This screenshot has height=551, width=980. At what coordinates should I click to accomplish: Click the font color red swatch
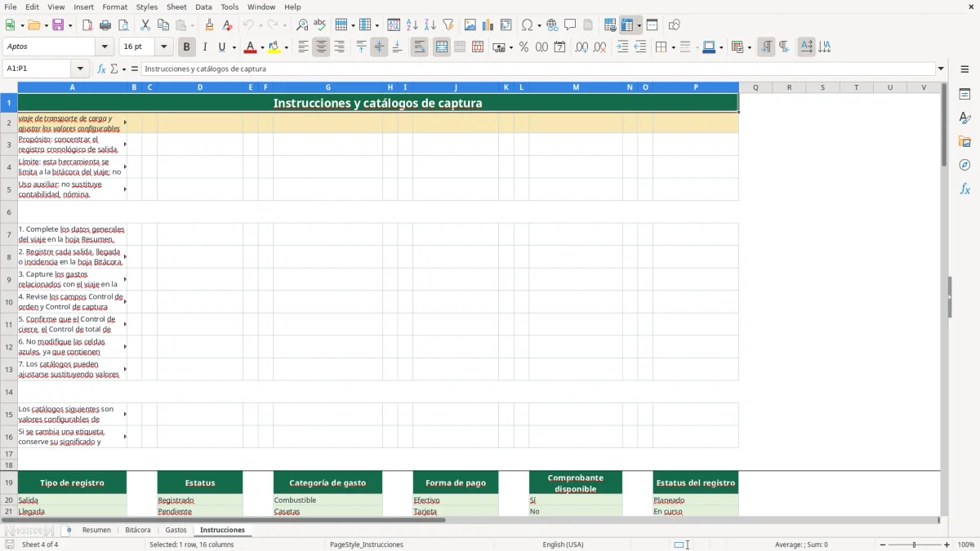click(250, 47)
